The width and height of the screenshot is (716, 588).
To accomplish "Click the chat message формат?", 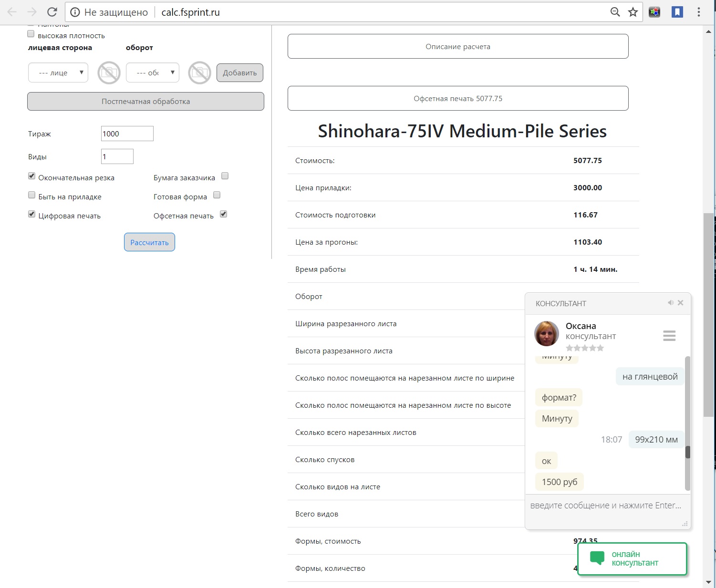I will tap(559, 397).
